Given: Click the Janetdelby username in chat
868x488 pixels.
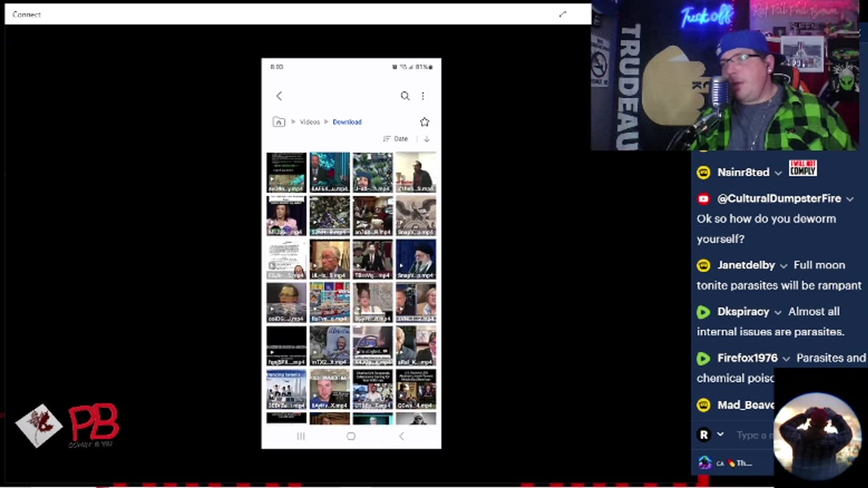Looking at the screenshot, I should 746,265.
